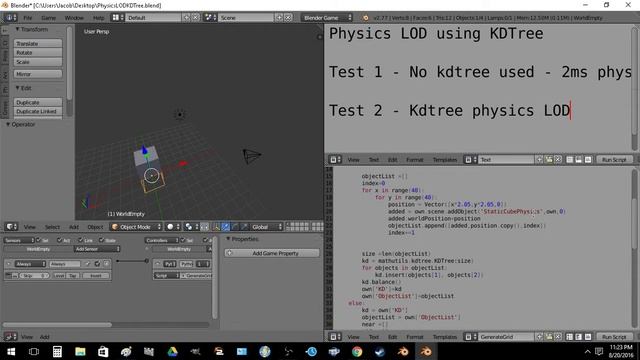The height and width of the screenshot is (360, 640).
Task: Open the Global orientation dropdown
Action: [267, 227]
